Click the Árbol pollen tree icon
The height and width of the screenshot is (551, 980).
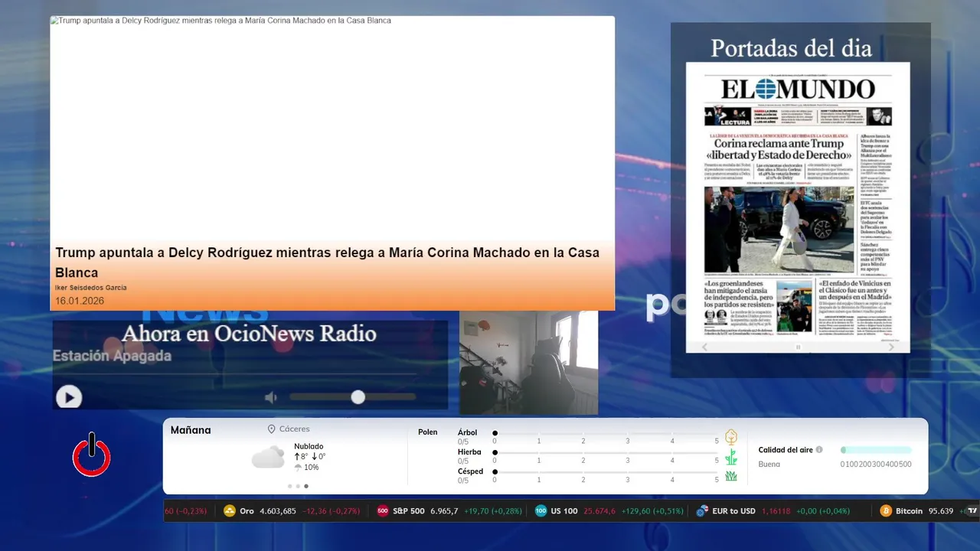coord(731,437)
